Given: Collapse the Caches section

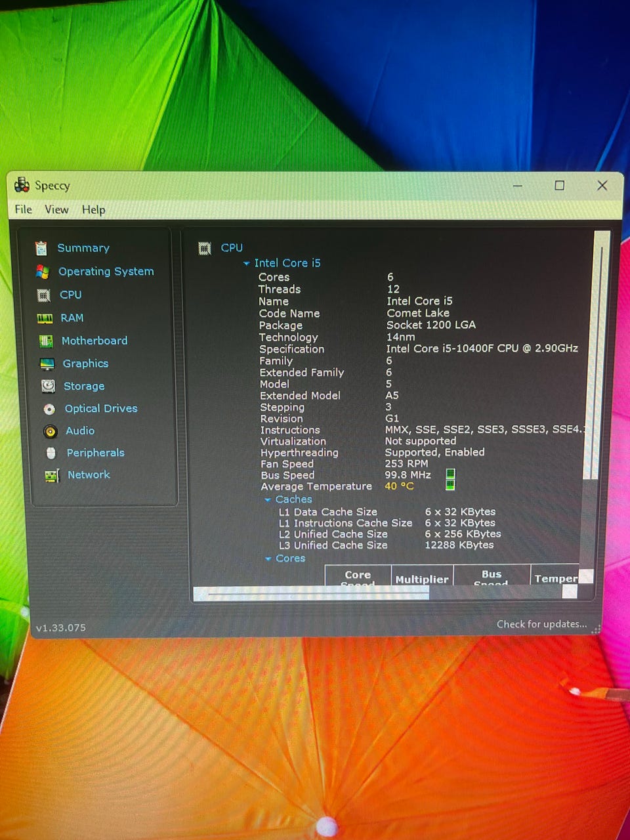Looking at the screenshot, I should click(268, 500).
